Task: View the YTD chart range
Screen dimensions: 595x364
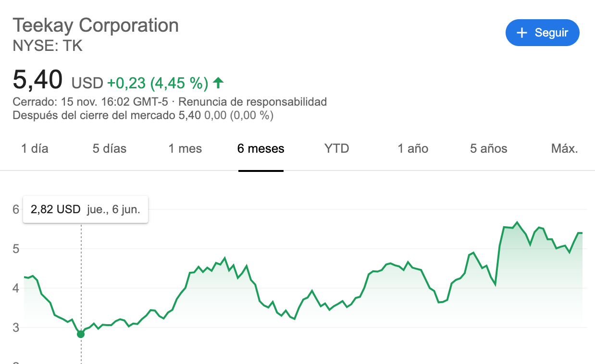Action: tap(336, 148)
